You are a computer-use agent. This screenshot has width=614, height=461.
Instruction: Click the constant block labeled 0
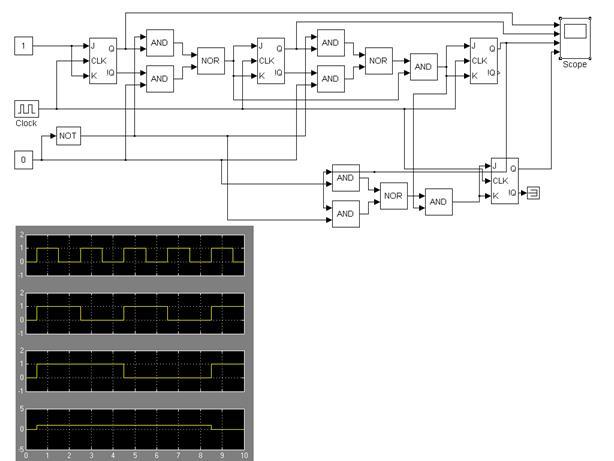point(27,160)
